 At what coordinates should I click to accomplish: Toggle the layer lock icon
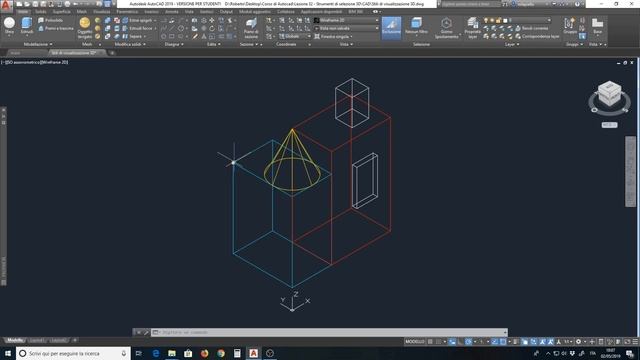point(498,20)
